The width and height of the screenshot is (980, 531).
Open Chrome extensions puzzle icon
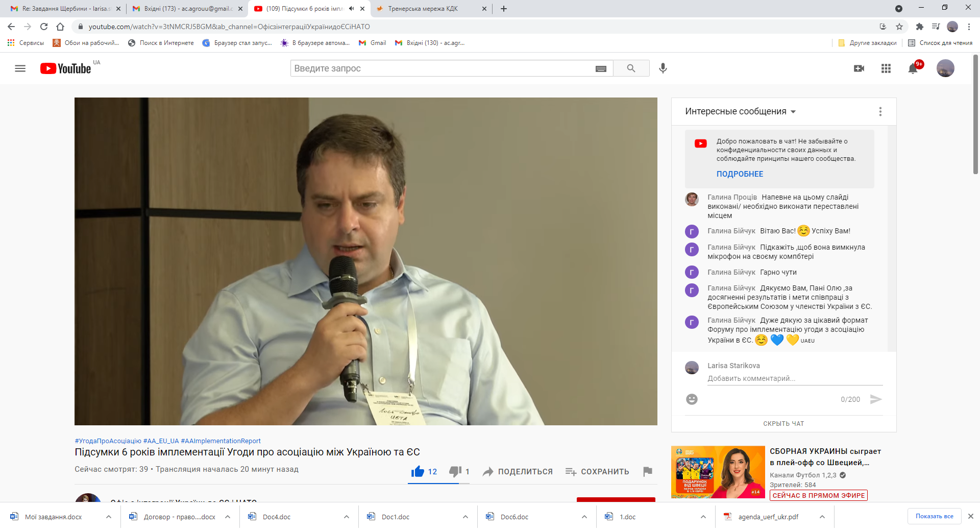coord(920,27)
